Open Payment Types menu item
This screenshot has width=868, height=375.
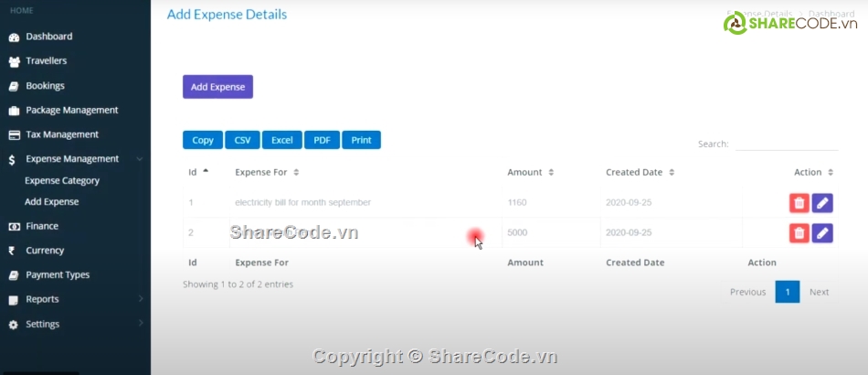click(58, 274)
